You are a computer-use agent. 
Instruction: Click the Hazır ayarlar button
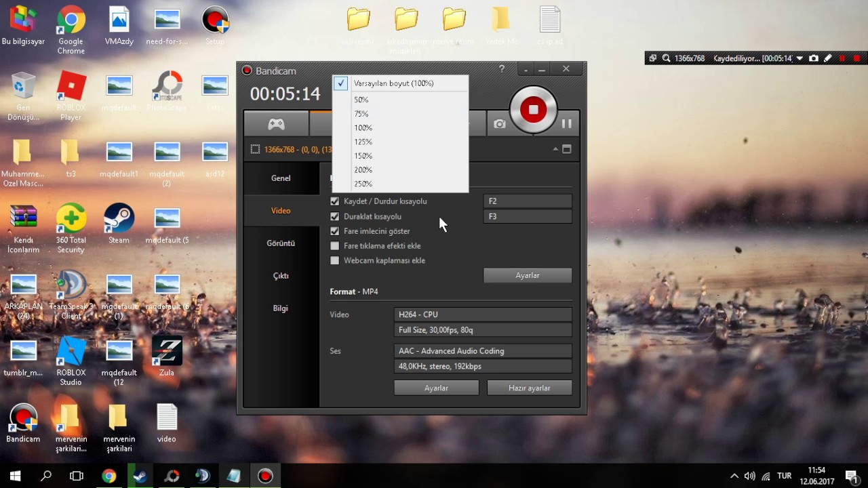530,387
